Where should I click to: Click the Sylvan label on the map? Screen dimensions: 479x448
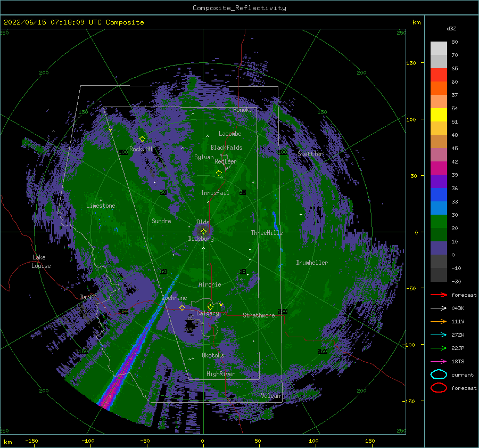pos(204,157)
